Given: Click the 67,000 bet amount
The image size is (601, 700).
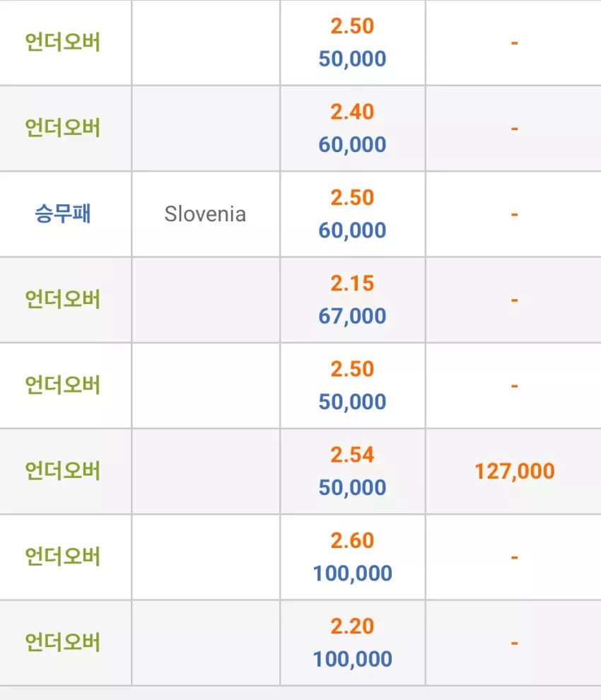Looking at the screenshot, I should point(352,316).
